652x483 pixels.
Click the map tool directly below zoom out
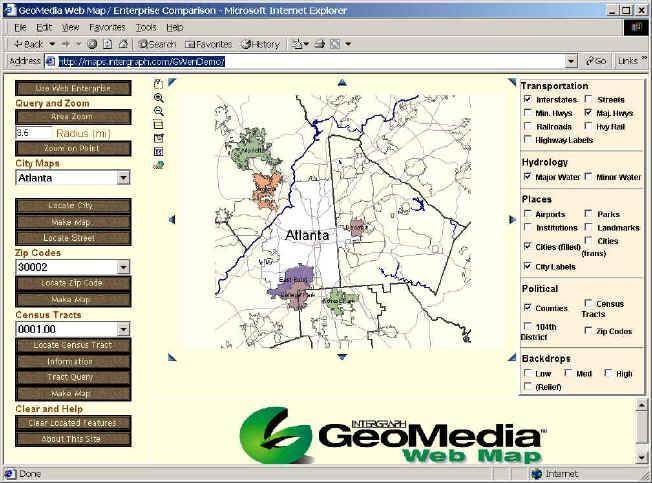point(158,124)
